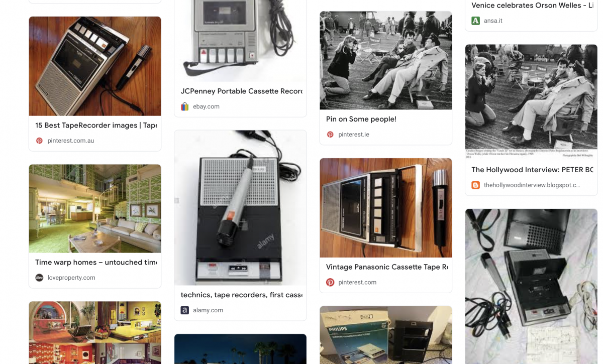Screen dimensions: 603x364
Task: Open 'The Hollywood Interview: PETER BO' title
Action: point(533,170)
